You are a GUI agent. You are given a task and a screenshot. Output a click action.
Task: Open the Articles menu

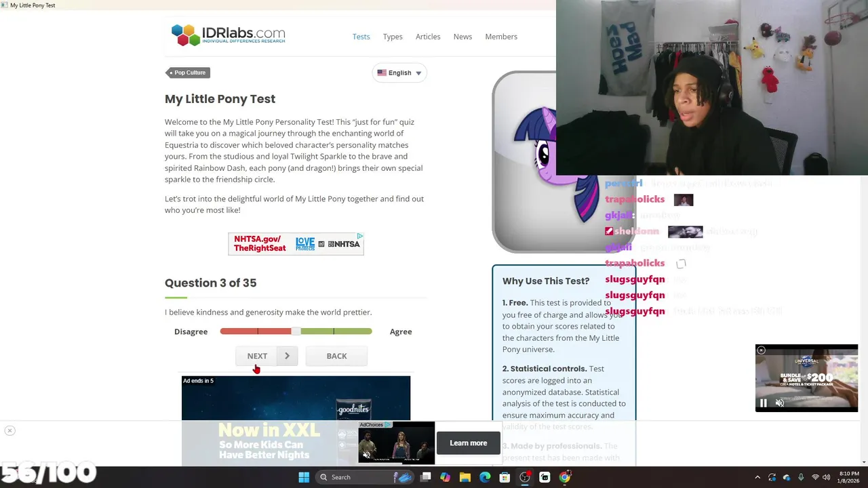[428, 37]
